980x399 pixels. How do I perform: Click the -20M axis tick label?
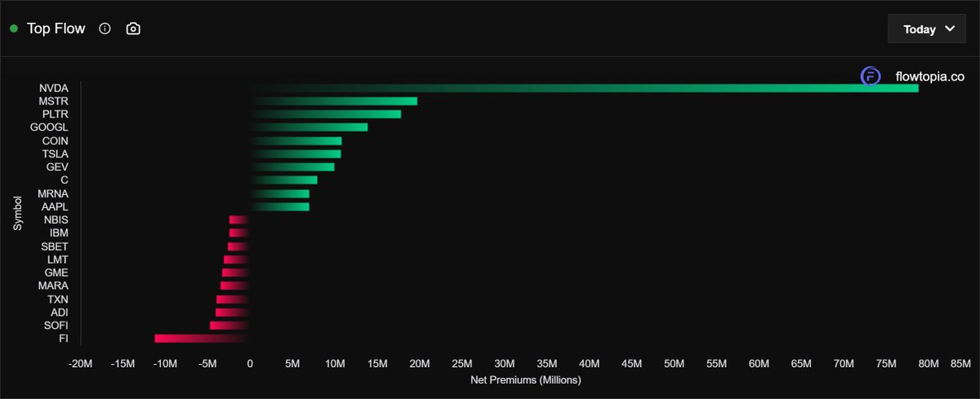[80, 363]
